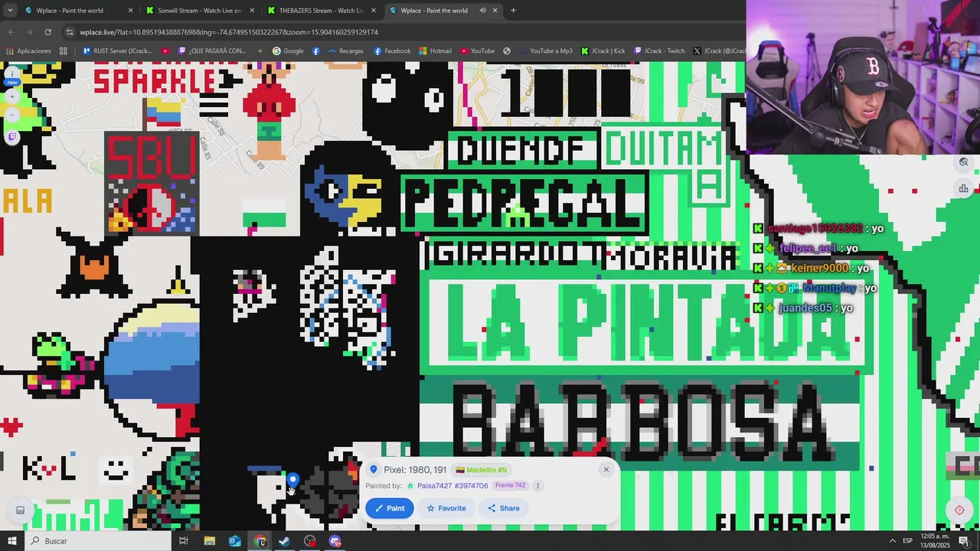Open Facebook bookmark
980x551 pixels.
[393, 51]
